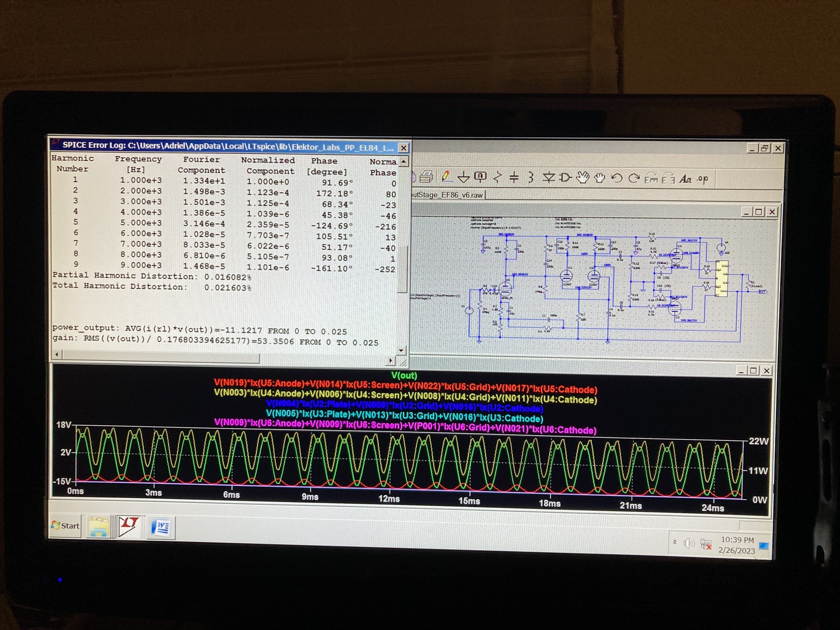The width and height of the screenshot is (840, 630).
Task: Click the error log scroll-down arrow
Action: coord(402,350)
